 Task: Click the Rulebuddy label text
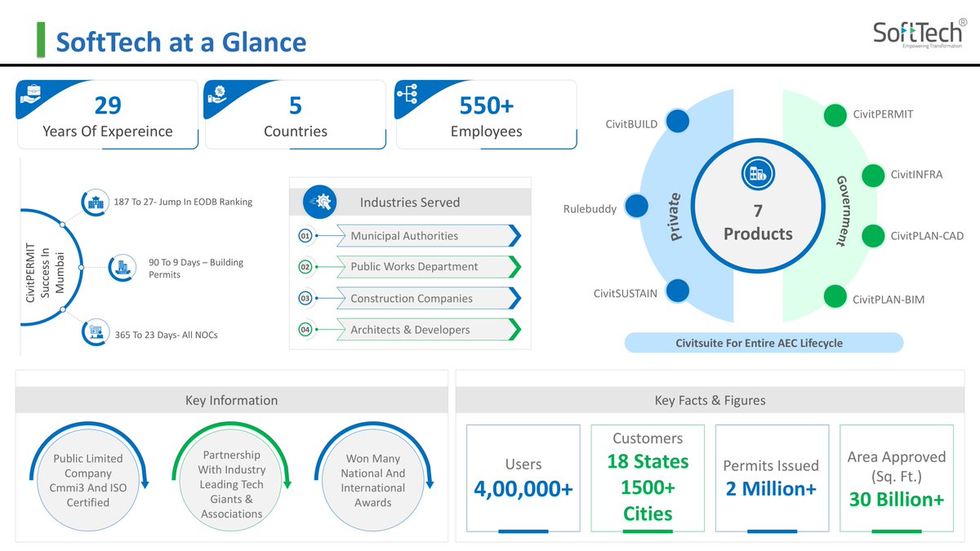click(x=589, y=210)
